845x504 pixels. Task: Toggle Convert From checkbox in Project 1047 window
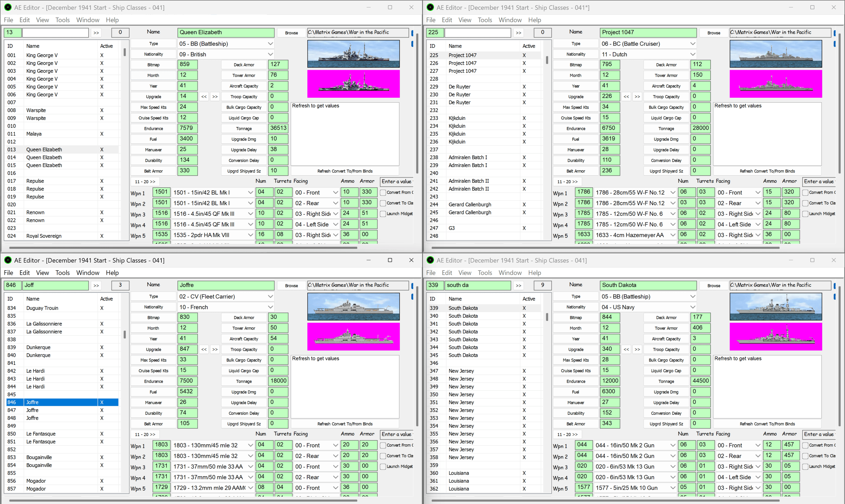click(x=805, y=193)
